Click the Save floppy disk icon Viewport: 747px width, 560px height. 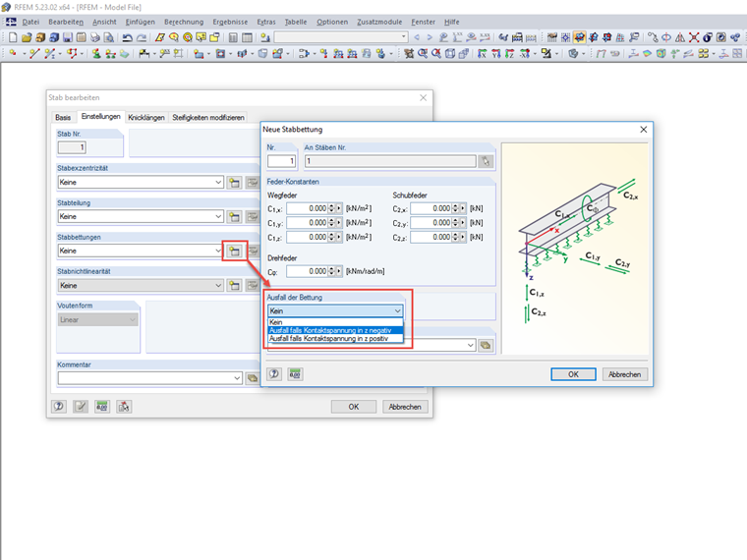pyautogui.click(x=68, y=37)
